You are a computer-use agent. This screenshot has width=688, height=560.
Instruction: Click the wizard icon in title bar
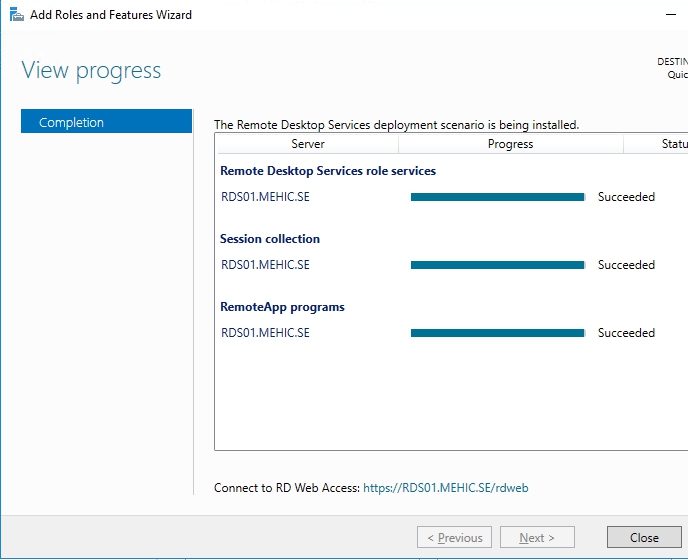point(14,15)
